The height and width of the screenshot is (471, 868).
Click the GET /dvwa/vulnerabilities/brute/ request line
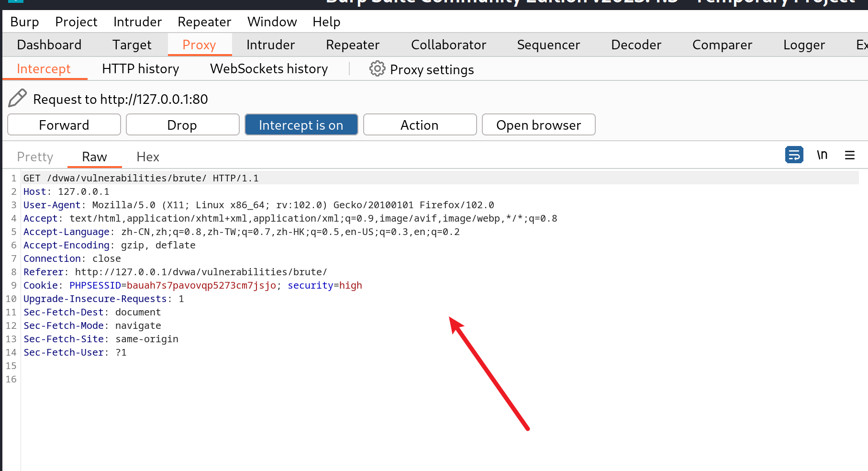tap(141, 178)
